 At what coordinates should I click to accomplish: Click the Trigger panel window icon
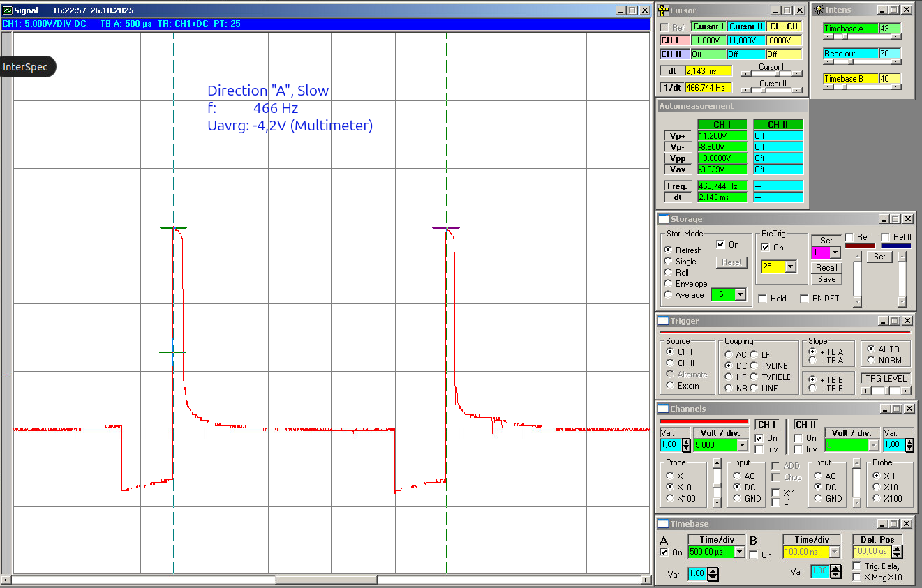(663, 321)
